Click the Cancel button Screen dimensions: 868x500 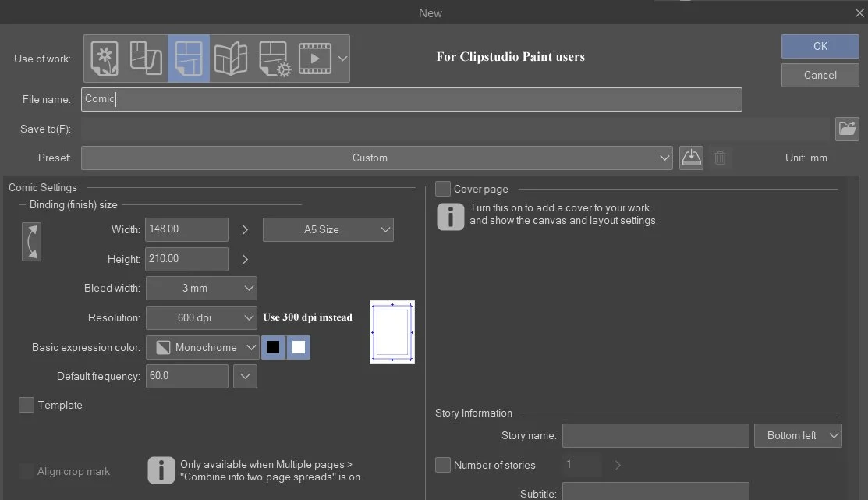point(820,76)
